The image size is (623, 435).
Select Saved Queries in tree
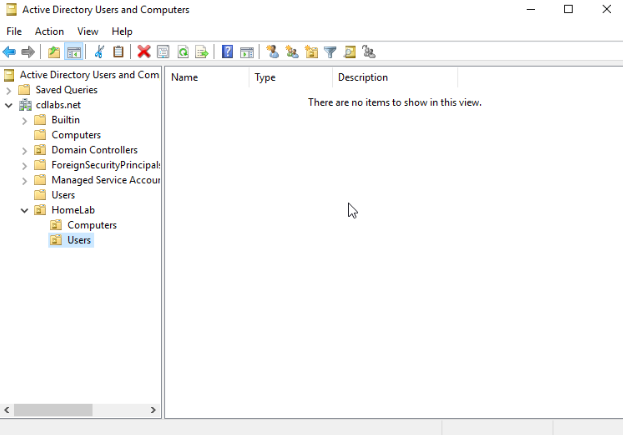click(66, 90)
